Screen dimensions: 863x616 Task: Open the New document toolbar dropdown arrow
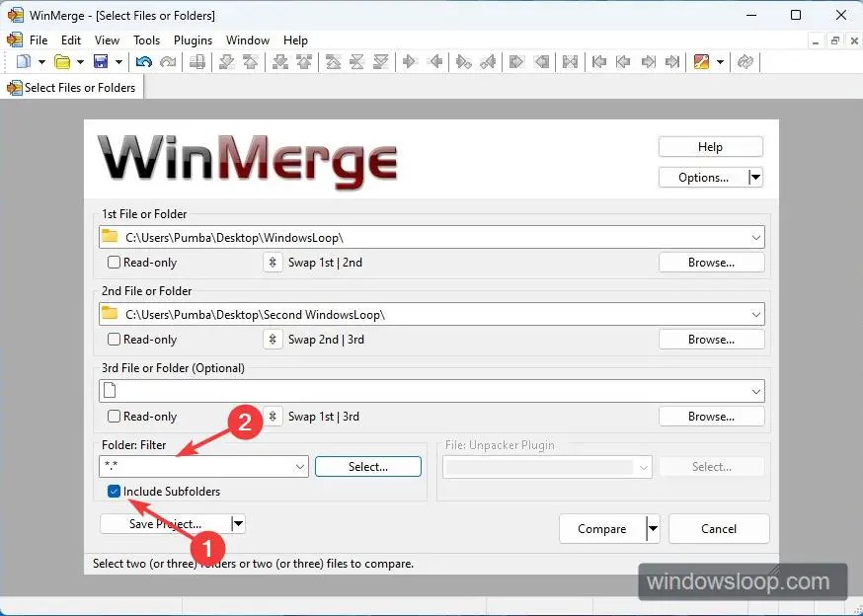click(x=41, y=62)
